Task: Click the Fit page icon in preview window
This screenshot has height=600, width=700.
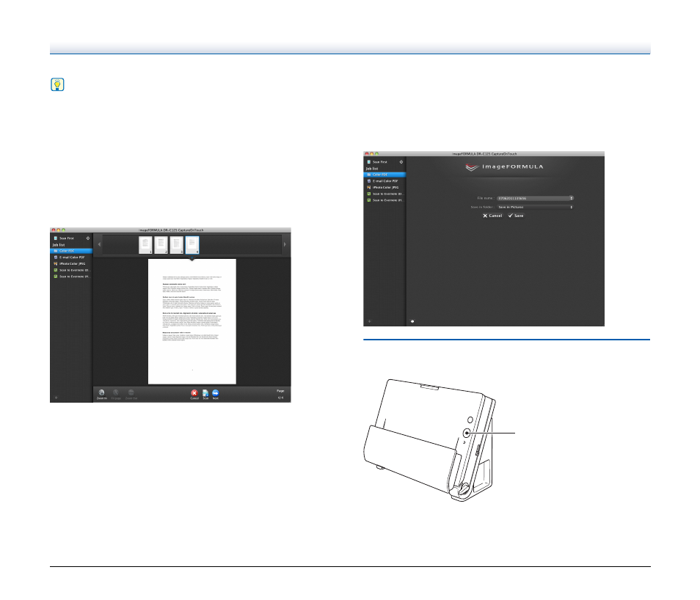Action: coord(116,394)
